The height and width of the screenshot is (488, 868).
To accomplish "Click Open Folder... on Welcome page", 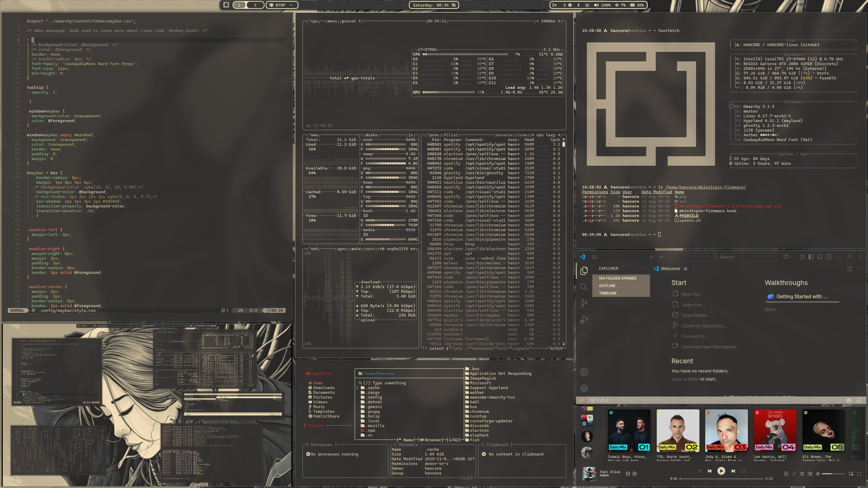I will (695, 316).
